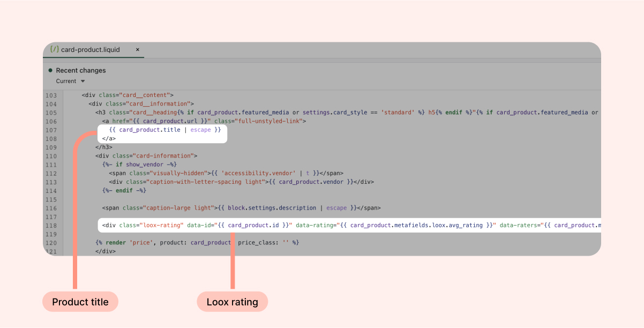Click line number 103 in the gutter

click(x=51, y=95)
